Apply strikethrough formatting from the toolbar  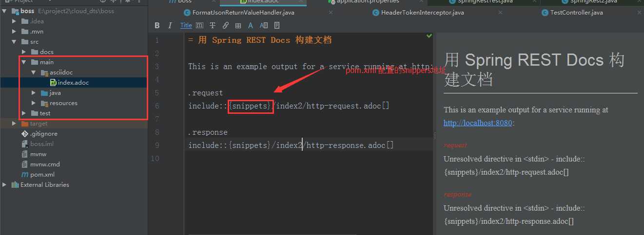point(213,25)
